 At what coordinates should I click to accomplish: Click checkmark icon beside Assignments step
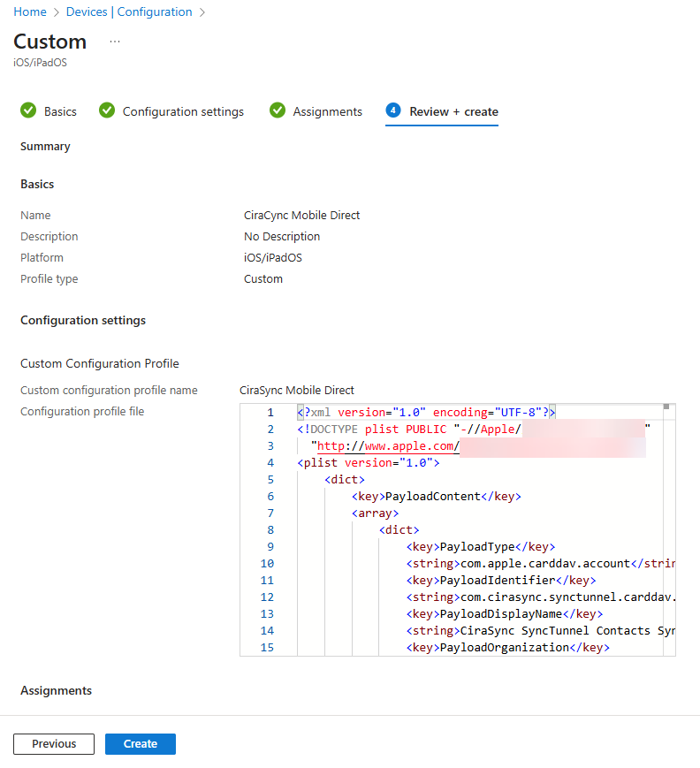278,110
